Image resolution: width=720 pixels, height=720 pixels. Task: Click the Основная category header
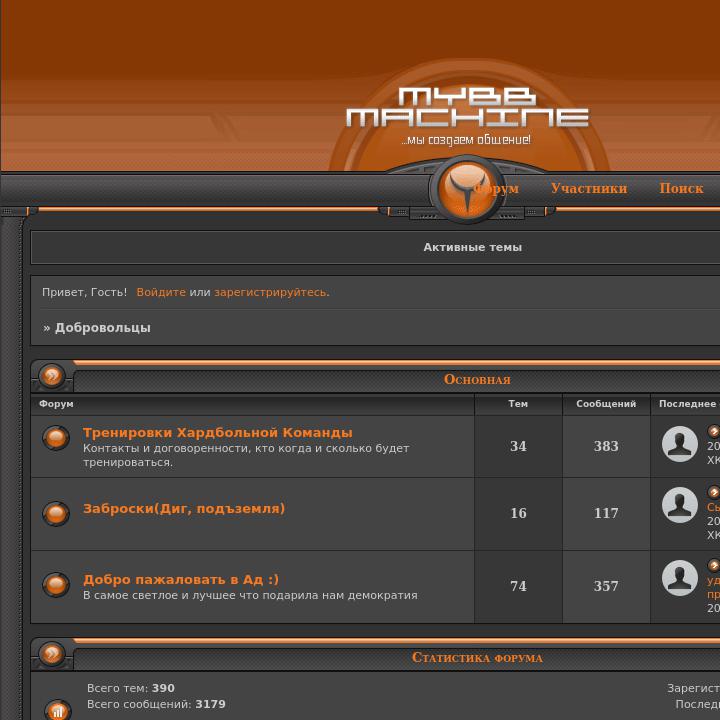coord(477,379)
